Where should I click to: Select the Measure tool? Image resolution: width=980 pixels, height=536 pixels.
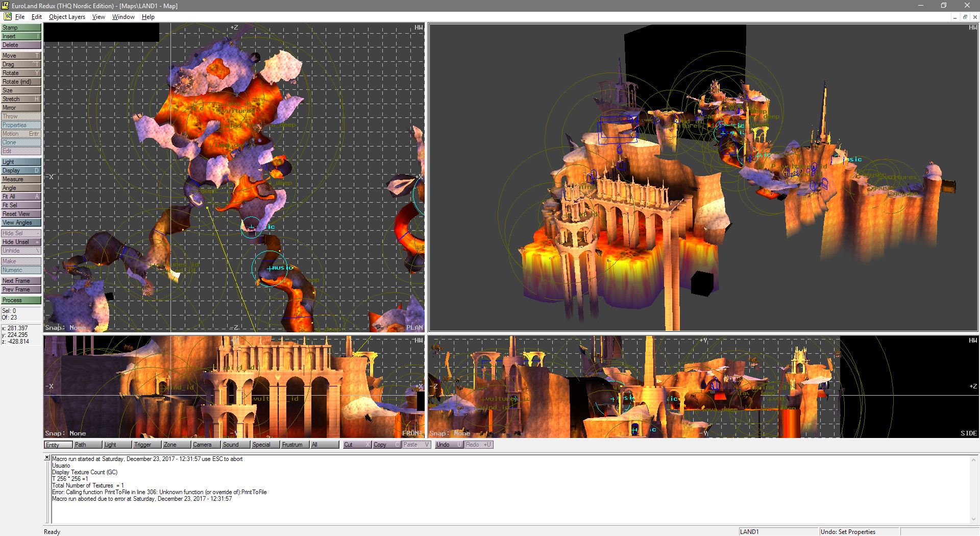[20, 179]
